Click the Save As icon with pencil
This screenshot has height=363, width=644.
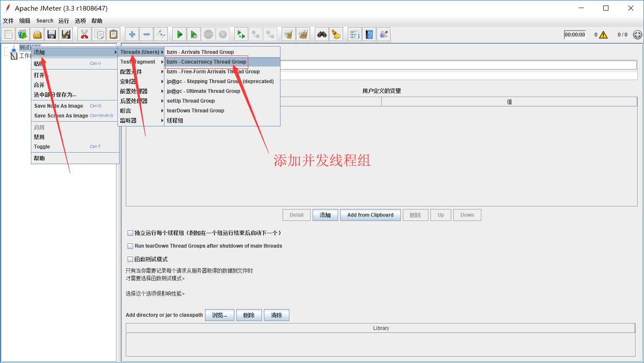pyautogui.click(x=66, y=34)
